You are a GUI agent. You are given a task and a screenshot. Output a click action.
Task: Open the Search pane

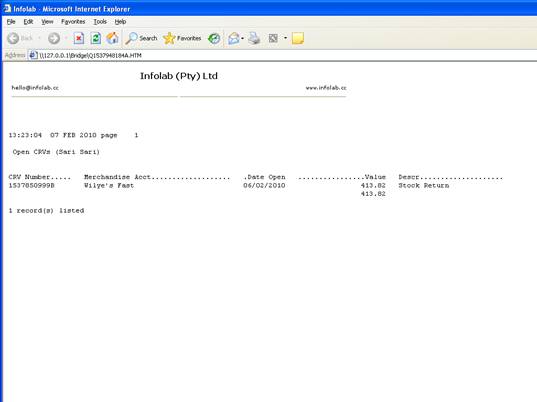pos(141,38)
